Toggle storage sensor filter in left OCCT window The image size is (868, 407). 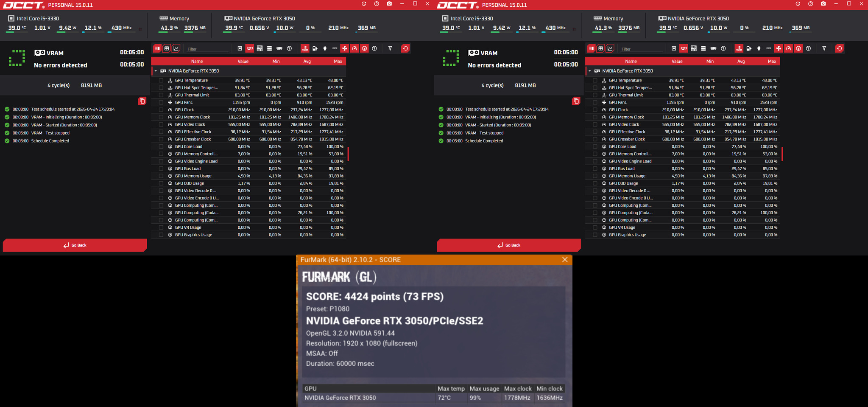pyautogui.click(x=269, y=48)
